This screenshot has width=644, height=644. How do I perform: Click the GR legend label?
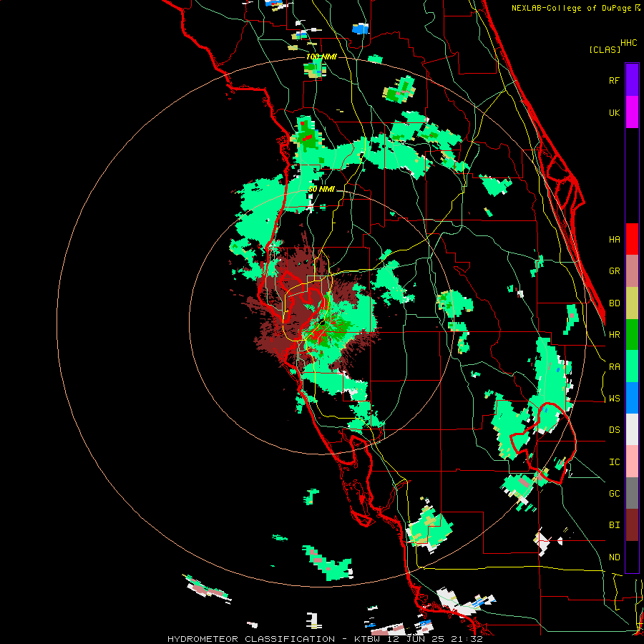(614, 271)
